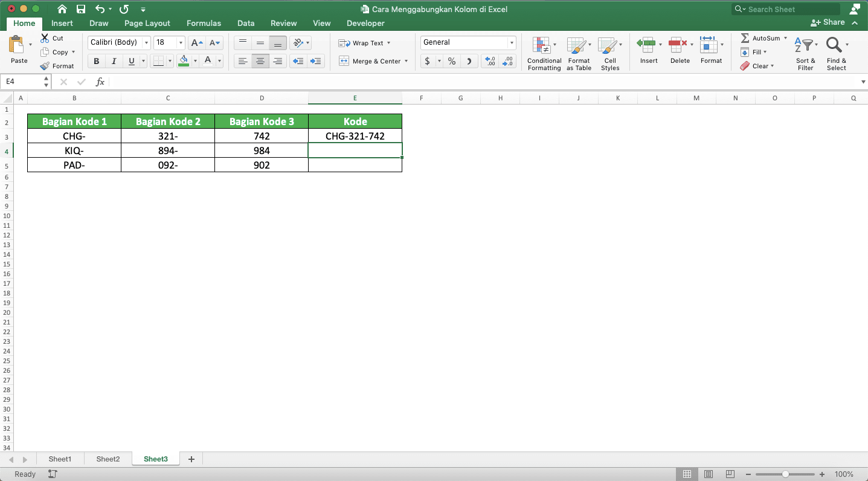This screenshot has height=481, width=868.
Task: Click the Paste clipboard icon
Action: 16,45
